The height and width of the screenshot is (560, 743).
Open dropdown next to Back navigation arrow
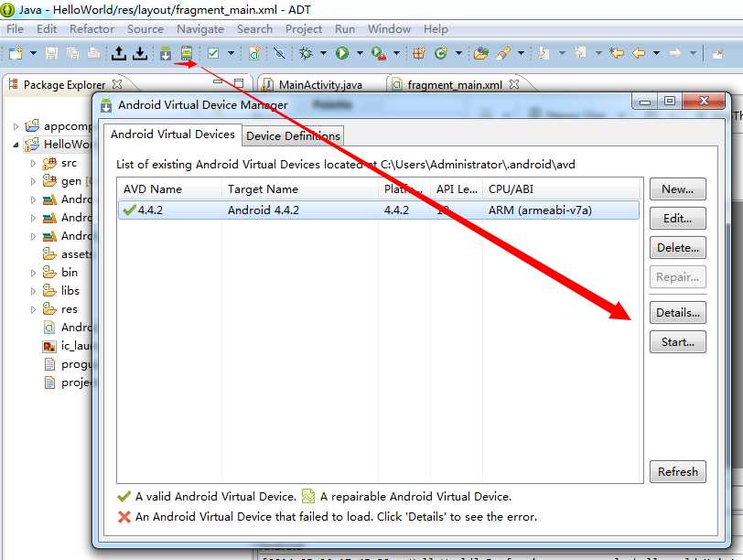coord(656,53)
